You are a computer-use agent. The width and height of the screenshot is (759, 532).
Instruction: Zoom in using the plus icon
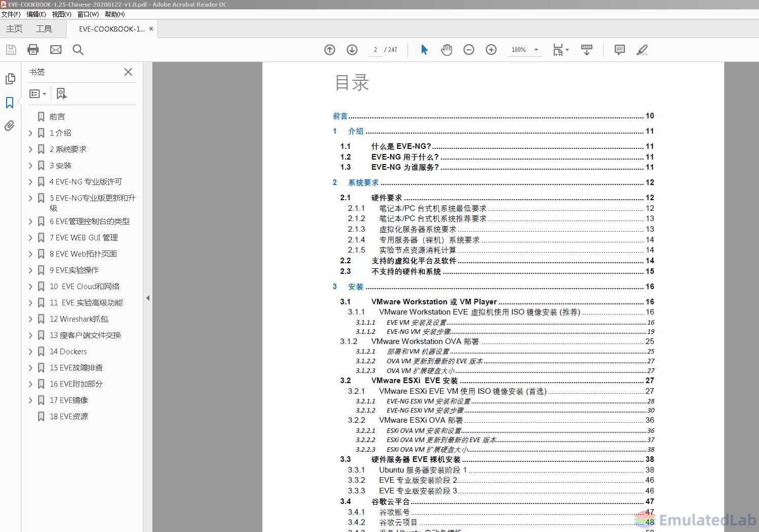click(491, 50)
